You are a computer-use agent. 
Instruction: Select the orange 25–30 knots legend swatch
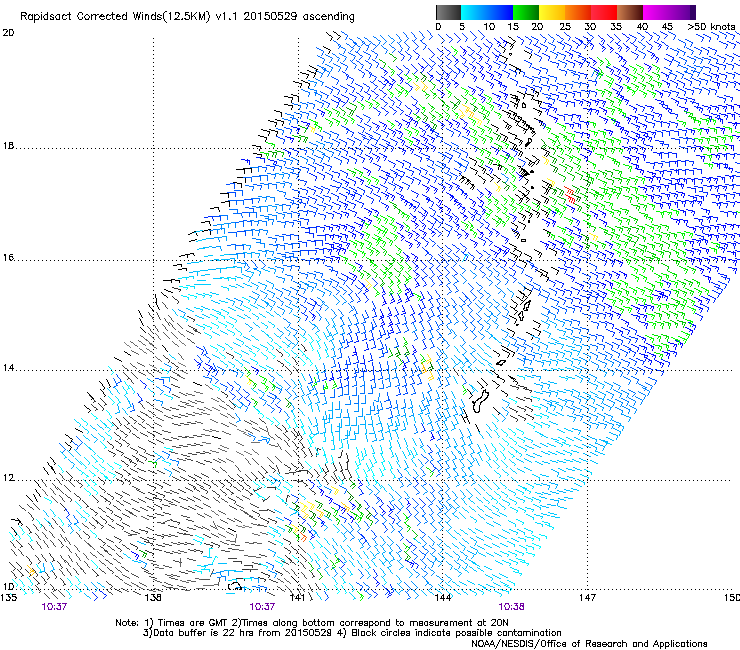578,12
